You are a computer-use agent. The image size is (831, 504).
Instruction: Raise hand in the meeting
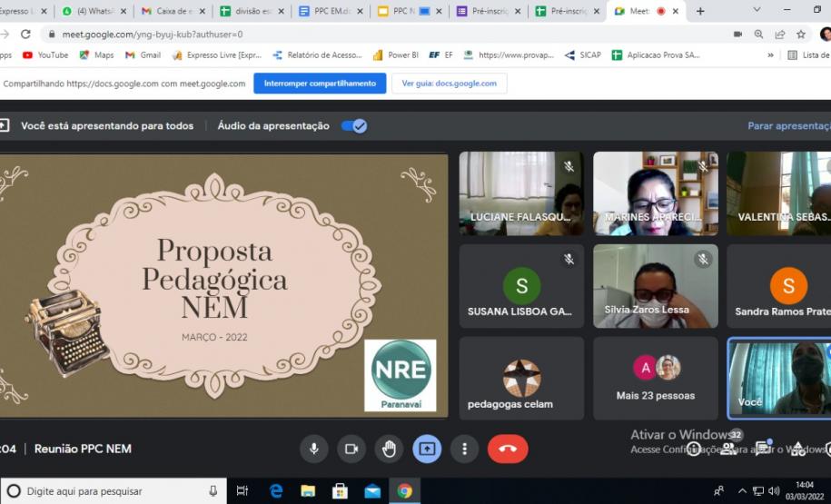point(389,449)
